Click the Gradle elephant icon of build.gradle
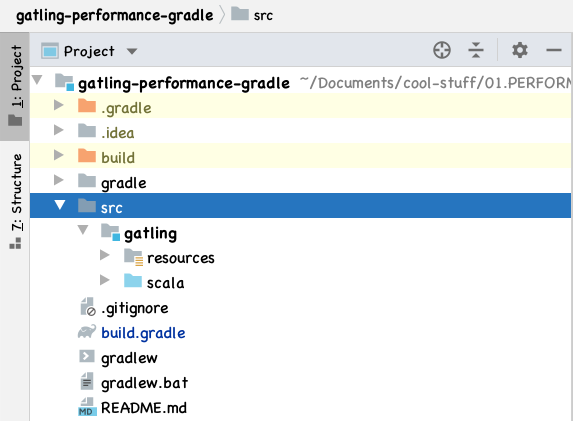573x421 pixels. [x=87, y=331]
